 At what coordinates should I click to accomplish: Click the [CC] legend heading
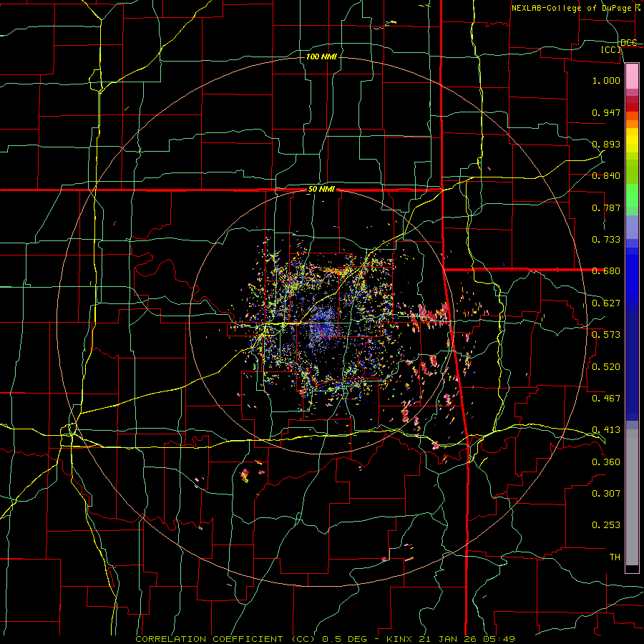pos(611,49)
